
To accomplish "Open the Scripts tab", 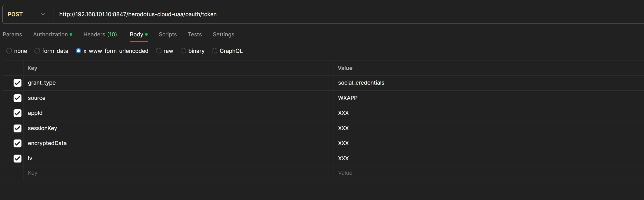I will [x=168, y=35].
